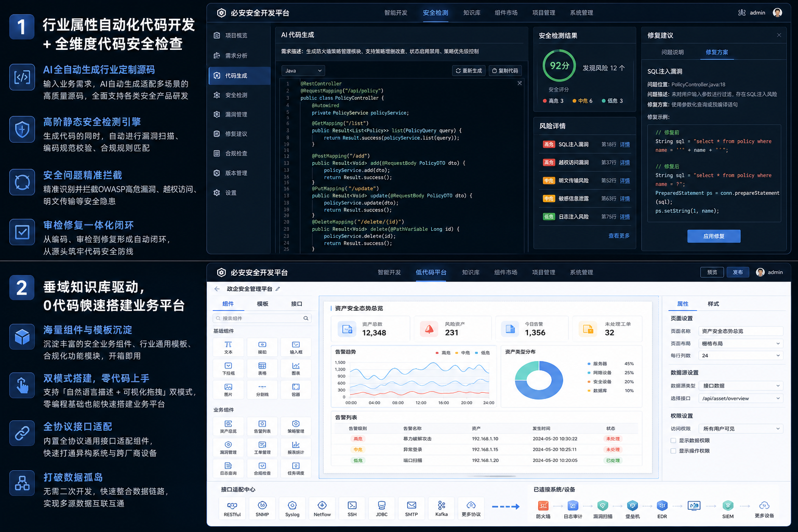The height and width of the screenshot is (532, 798).
Task: Select the 输入框 component tile
Action: point(296,348)
